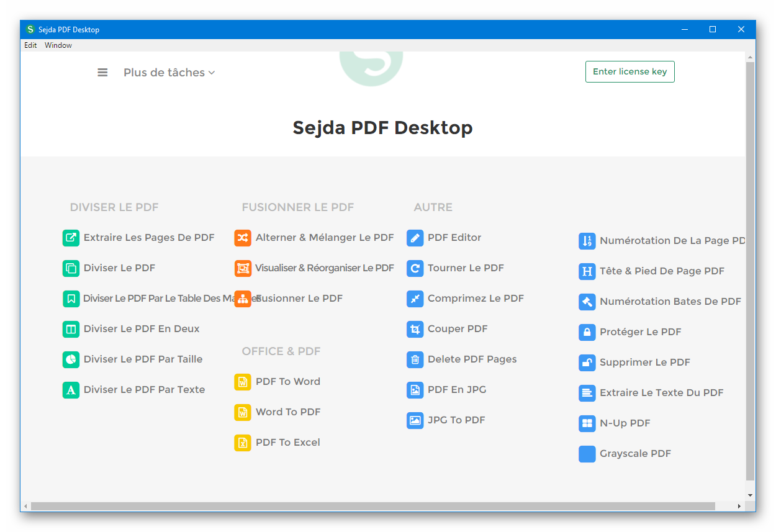
Task: Click the Sejda logo in the title bar
Action: point(30,29)
